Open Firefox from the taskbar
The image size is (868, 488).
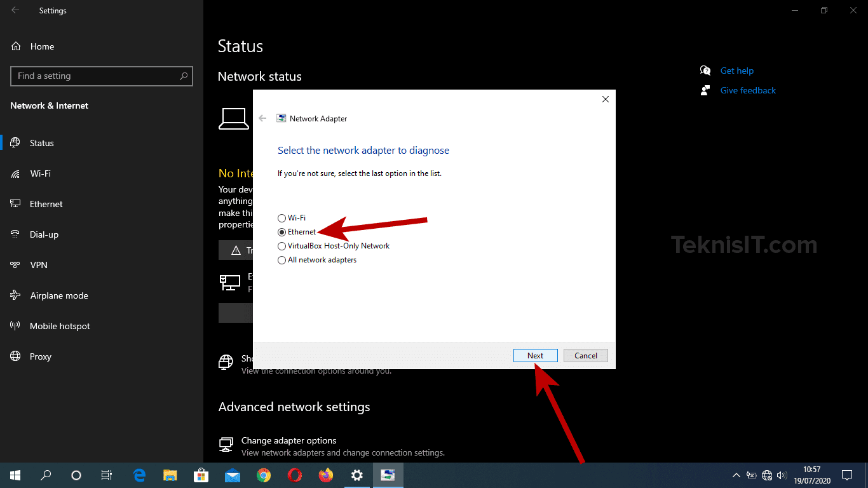click(325, 475)
